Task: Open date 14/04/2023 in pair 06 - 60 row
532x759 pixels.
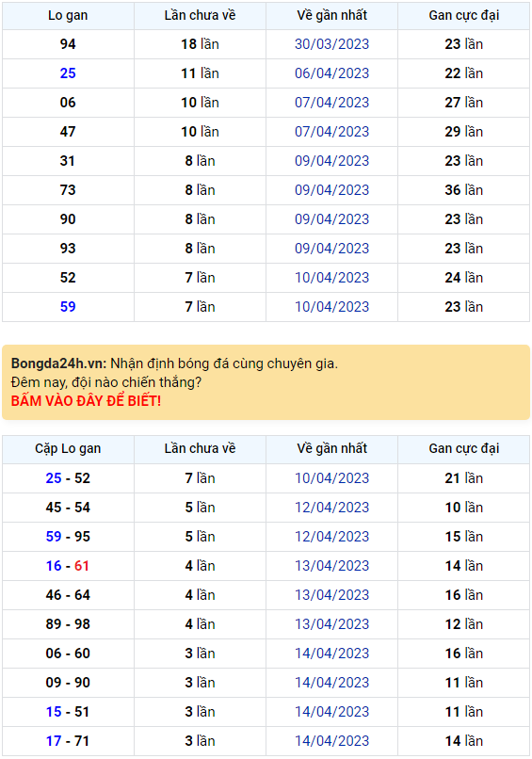Action: click(x=332, y=654)
